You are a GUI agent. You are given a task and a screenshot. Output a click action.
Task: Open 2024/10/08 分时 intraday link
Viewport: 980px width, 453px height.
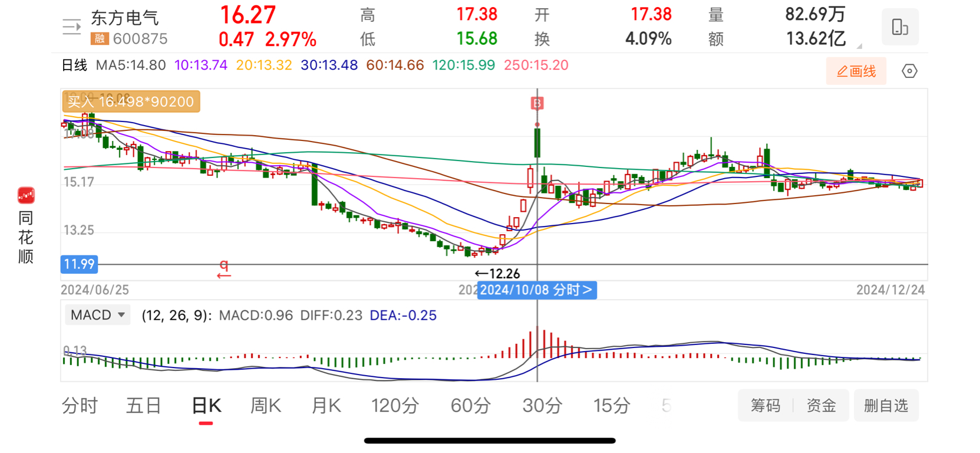point(537,290)
